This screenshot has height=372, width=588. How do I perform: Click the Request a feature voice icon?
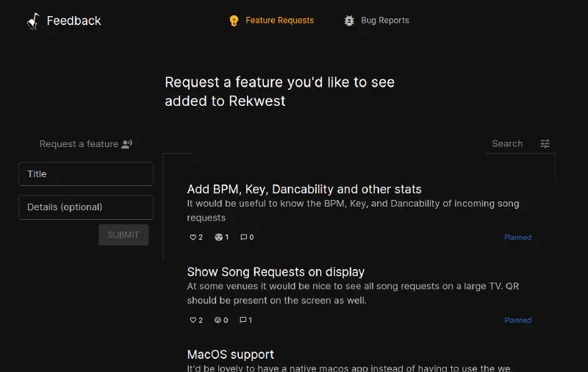click(x=126, y=144)
